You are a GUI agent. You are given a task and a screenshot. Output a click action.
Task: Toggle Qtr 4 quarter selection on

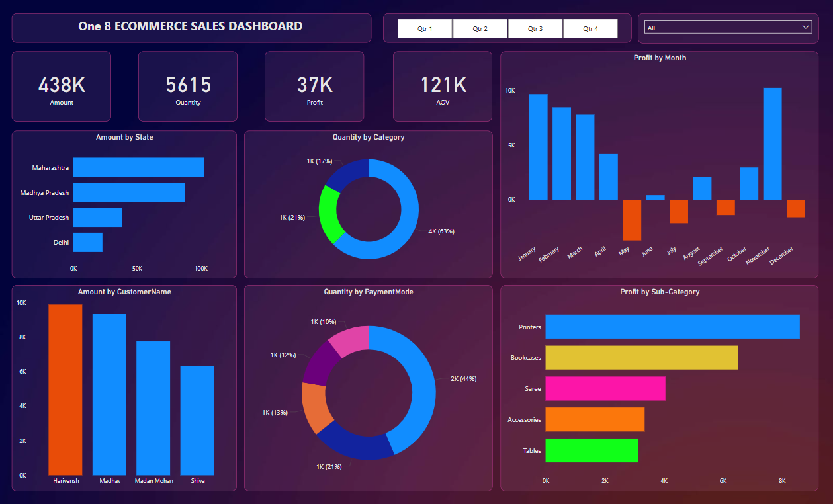(x=590, y=28)
